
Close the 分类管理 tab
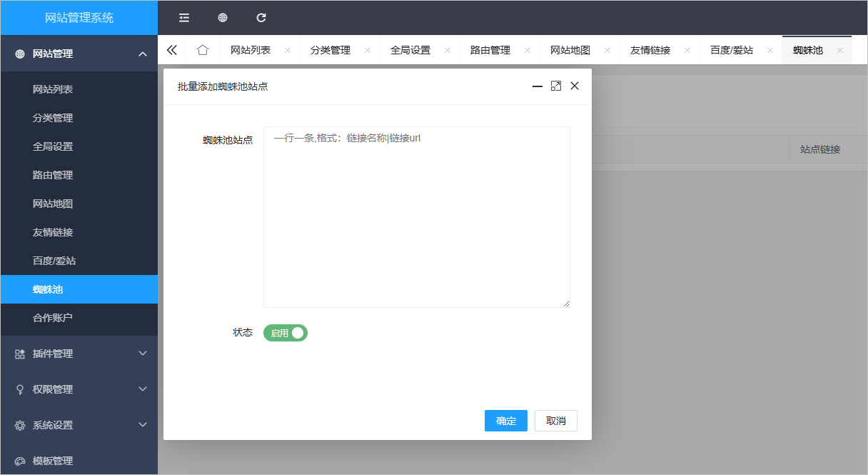click(368, 51)
